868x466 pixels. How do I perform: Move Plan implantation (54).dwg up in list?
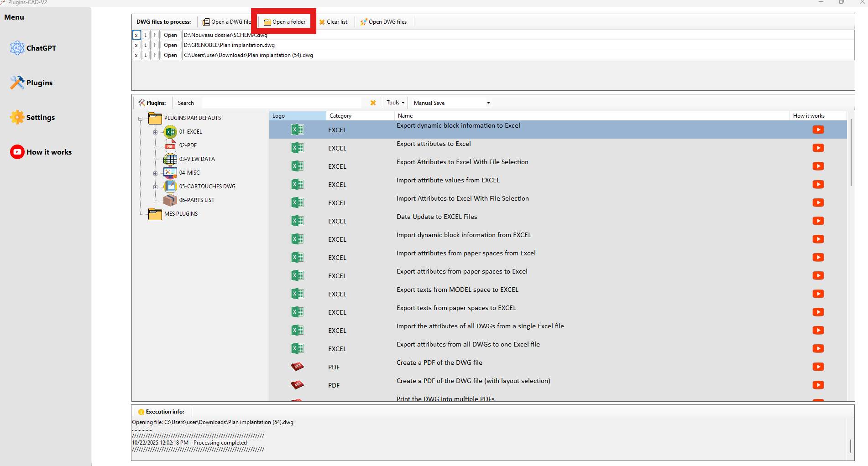(155, 55)
